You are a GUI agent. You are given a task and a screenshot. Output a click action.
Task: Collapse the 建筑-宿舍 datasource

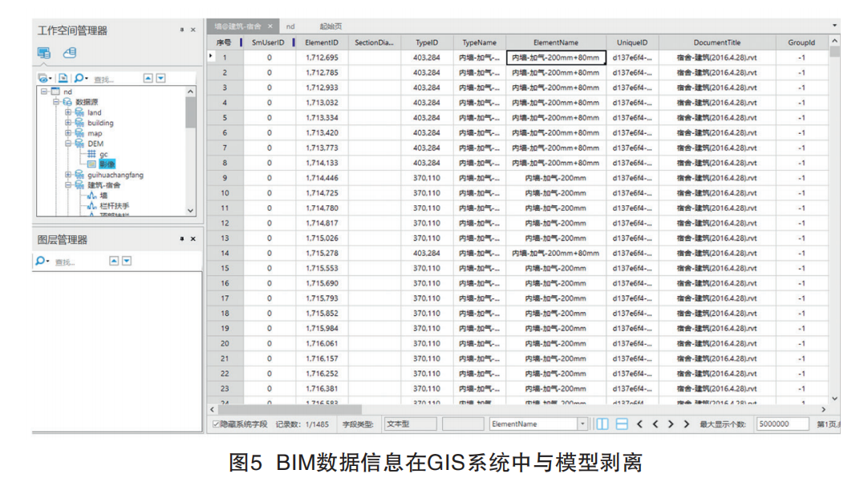[68, 184]
